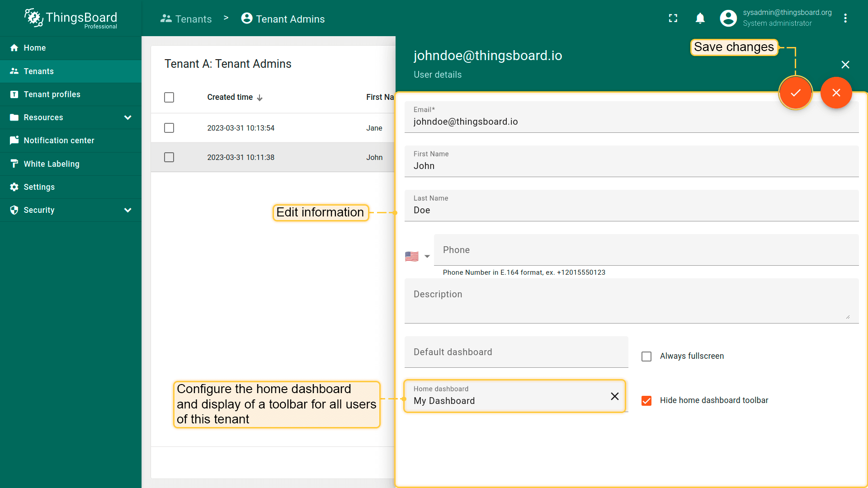
Task: Expand the Security sidebar section
Action: pos(128,210)
